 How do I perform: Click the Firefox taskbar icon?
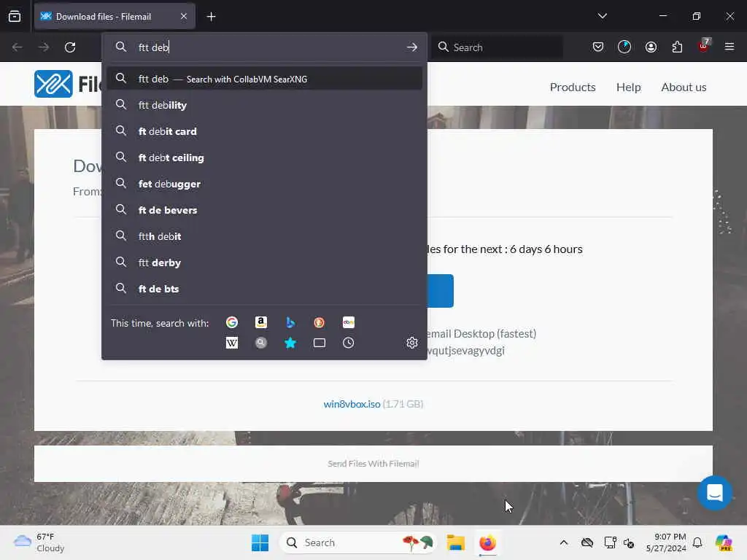pos(487,542)
